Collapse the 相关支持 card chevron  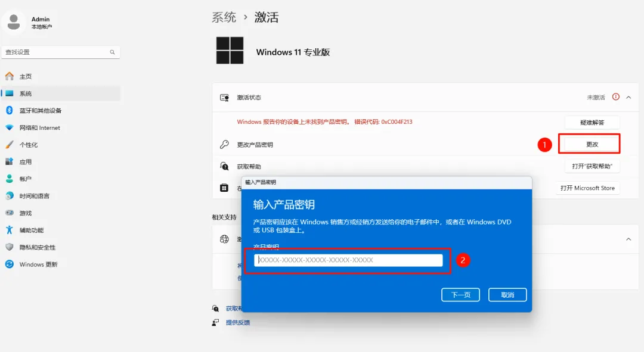click(x=628, y=239)
